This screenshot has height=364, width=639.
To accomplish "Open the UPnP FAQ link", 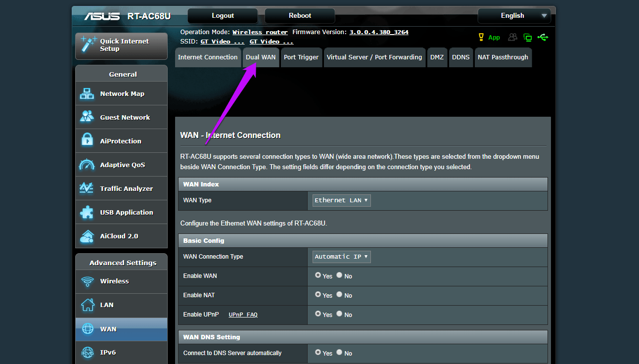I will (243, 315).
